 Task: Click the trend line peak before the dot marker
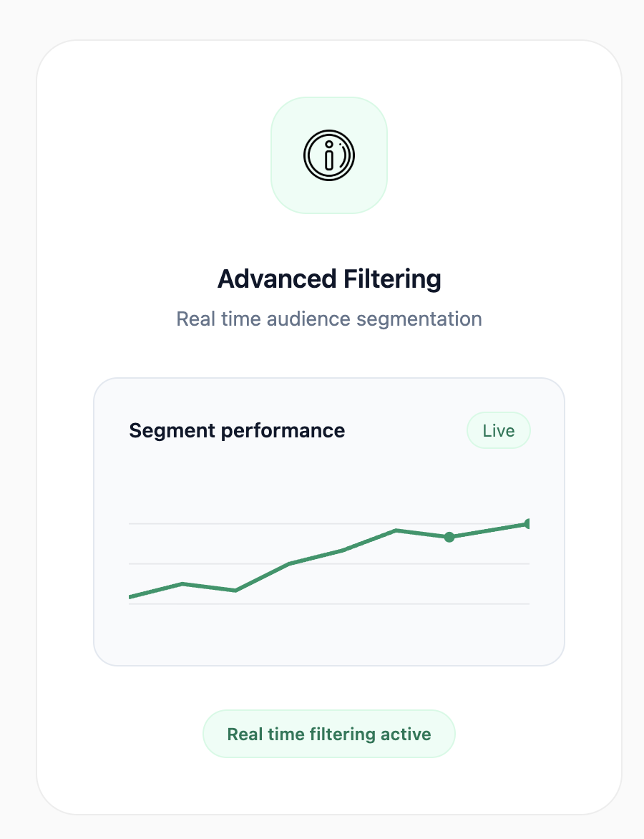tap(396, 530)
